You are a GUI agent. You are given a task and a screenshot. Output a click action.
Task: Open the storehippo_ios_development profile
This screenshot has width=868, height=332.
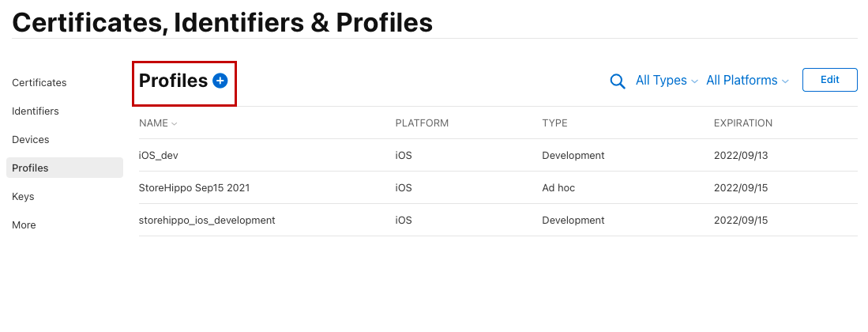click(x=207, y=221)
